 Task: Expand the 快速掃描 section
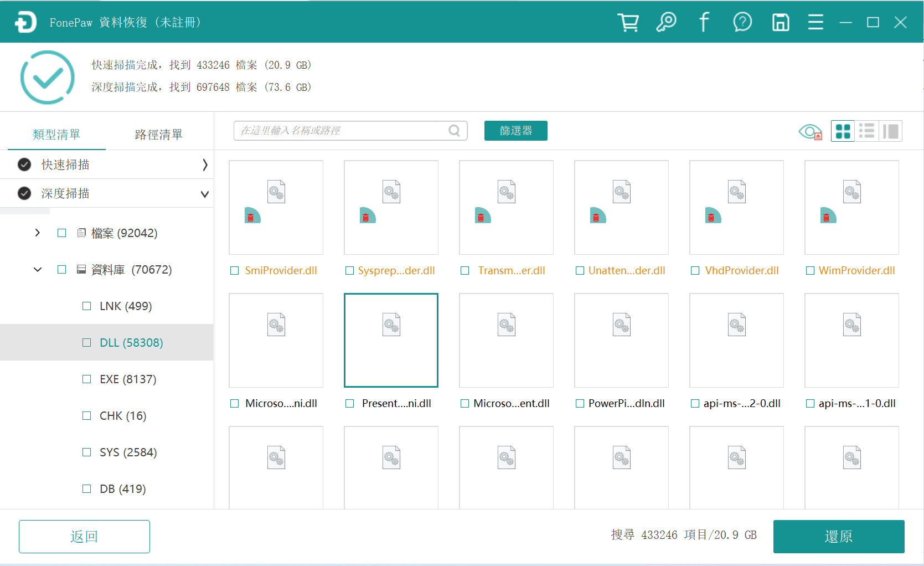click(204, 164)
